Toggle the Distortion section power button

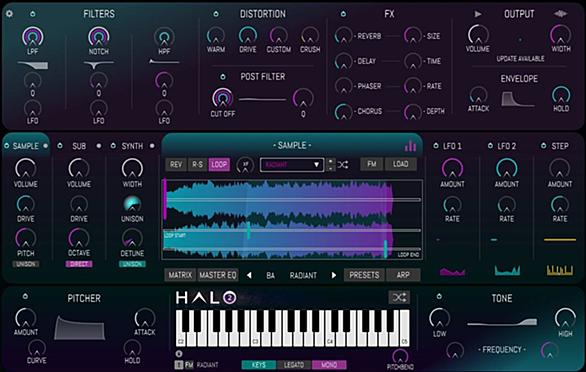(216, 14)
